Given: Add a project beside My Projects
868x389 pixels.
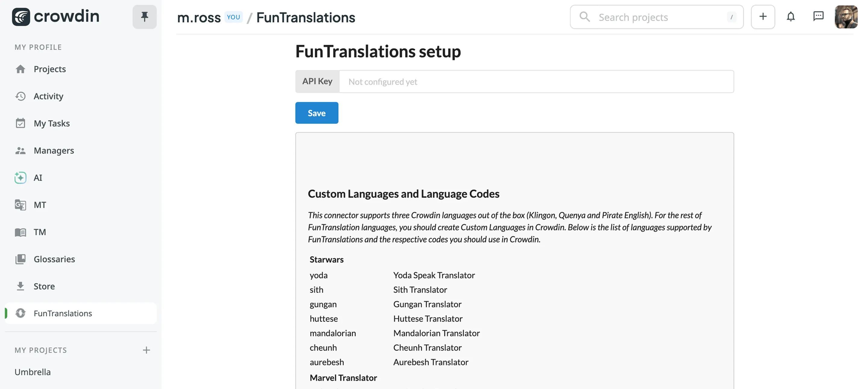Looking at the screenshot, I should click(x=146, y=350).
